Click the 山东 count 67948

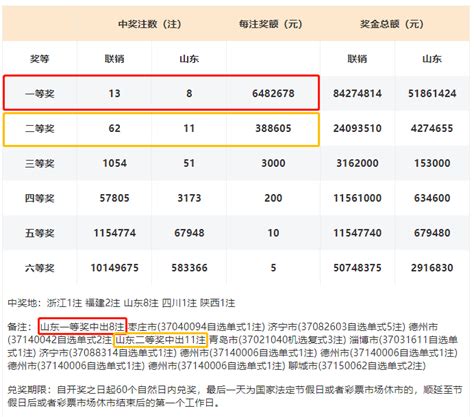pyautogui.click(x=189, y=233)
